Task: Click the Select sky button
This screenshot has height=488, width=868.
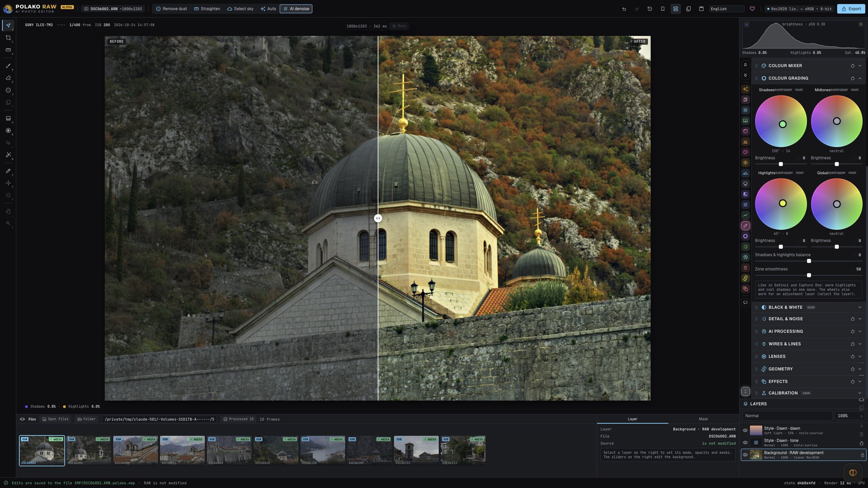Action: click(240, 9)
